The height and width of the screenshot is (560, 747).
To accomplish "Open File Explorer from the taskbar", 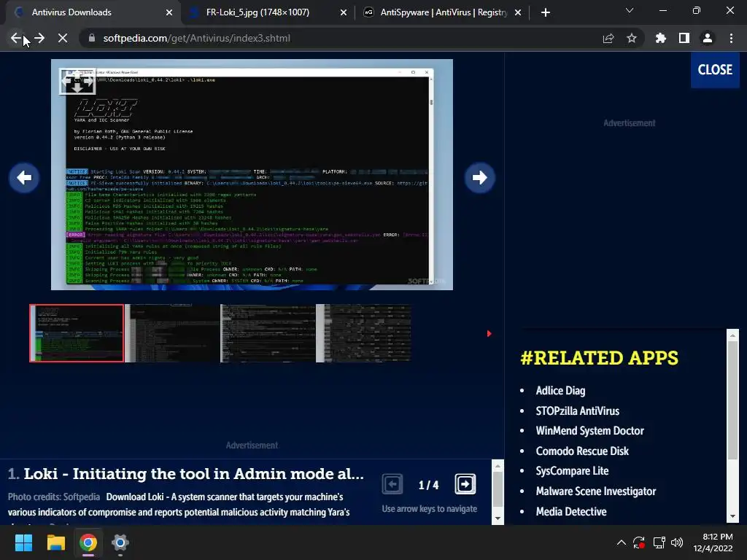I will [x=55, y=542].
